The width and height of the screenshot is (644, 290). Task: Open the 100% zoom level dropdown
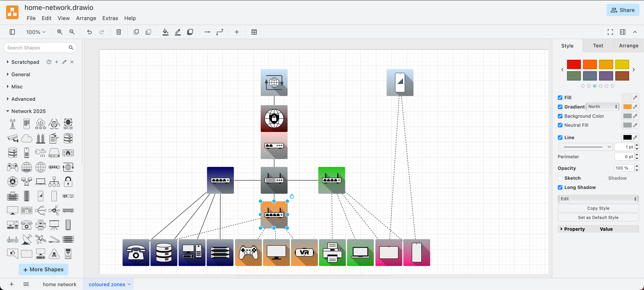tap(35, 32)
